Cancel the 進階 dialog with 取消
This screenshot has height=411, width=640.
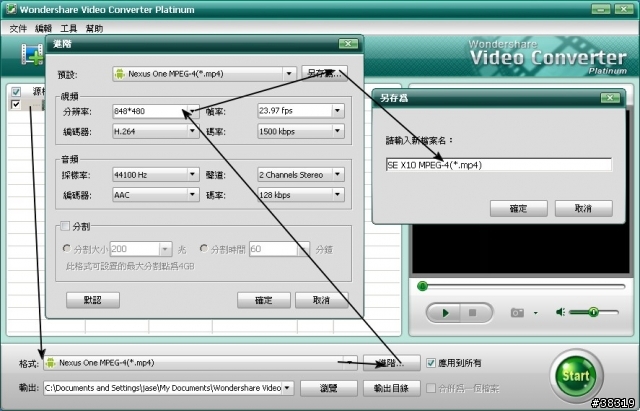click(x=322, y=300)
